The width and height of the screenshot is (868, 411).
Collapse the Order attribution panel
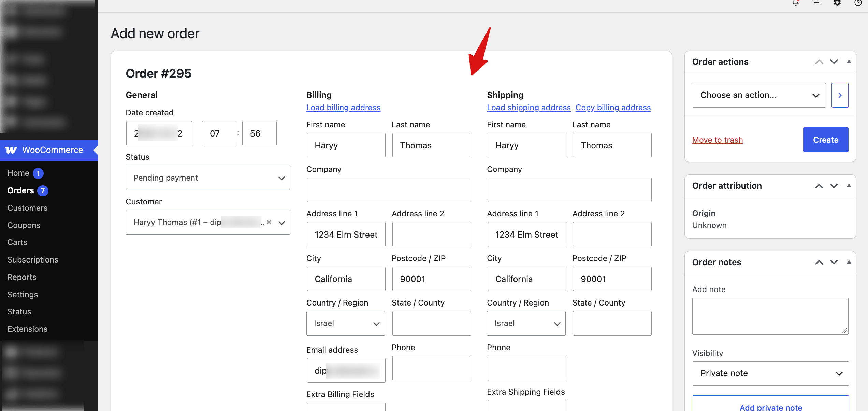coord(849,186)
